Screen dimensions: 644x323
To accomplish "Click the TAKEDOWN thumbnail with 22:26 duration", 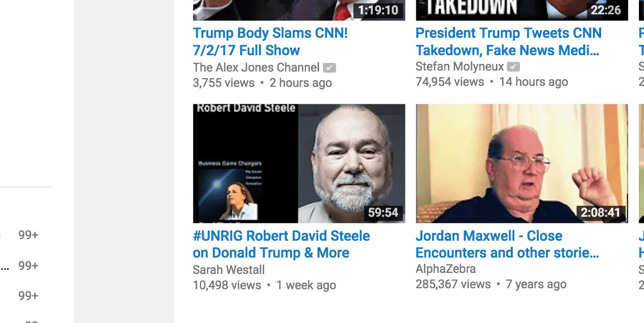I will click(x=521, y=10).
